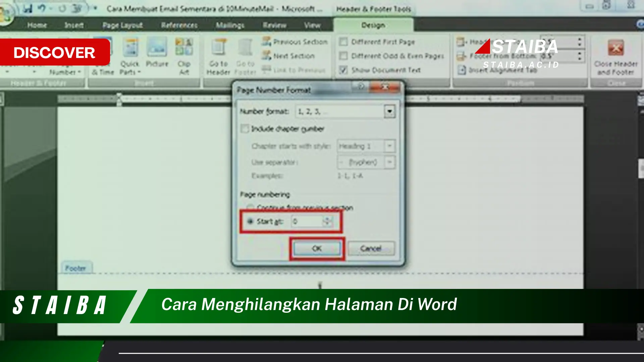Screen dimensions: 644x362
Task: Click the Start at value field
Action: tap(307, 221)
